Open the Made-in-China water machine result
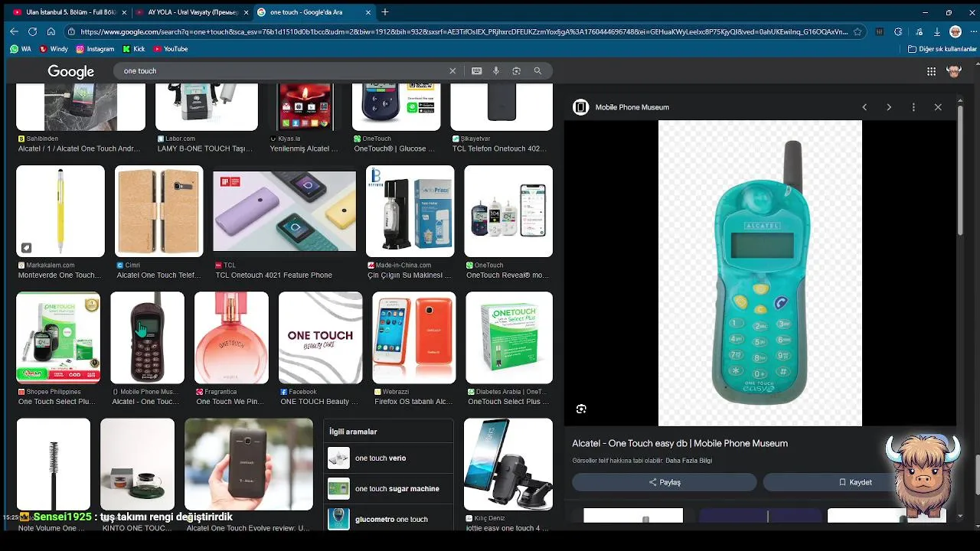Screen dimensions: 980x551 click(x=410, y=211)
